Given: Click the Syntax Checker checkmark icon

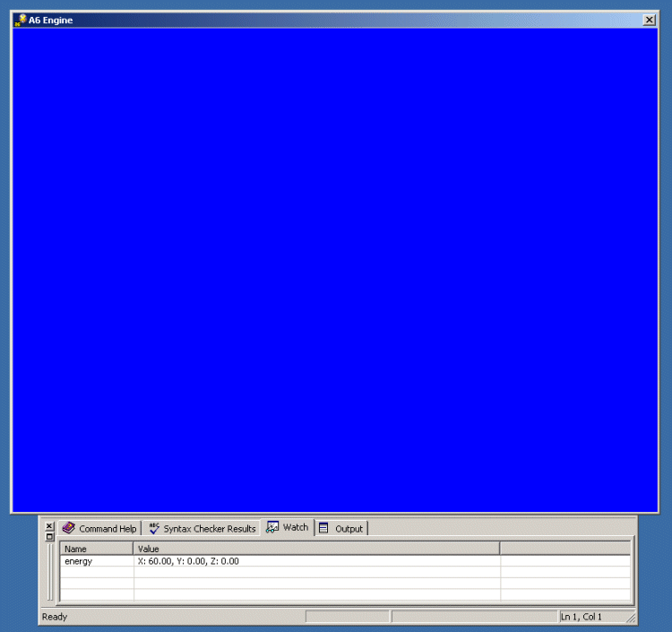Looking at the screenshot, I should [154, 529].
